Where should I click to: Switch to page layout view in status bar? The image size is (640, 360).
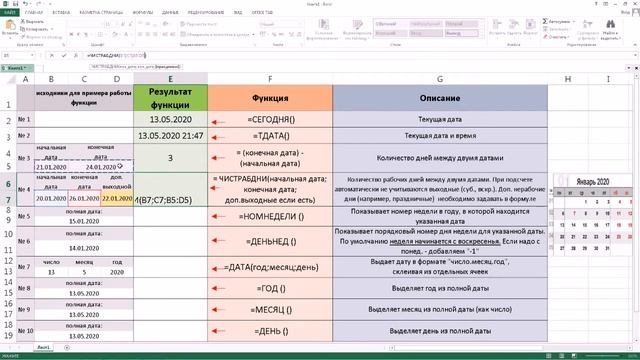point(562,356)
